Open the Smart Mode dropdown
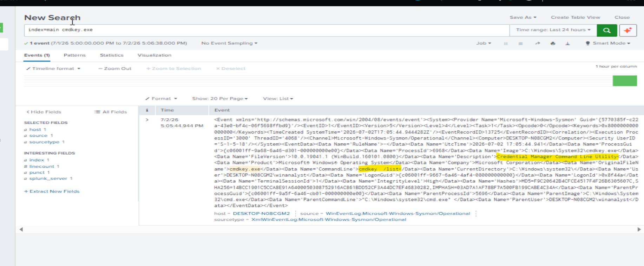The width and height of the screenshot is (644, 266). click(x=608, y=43)
